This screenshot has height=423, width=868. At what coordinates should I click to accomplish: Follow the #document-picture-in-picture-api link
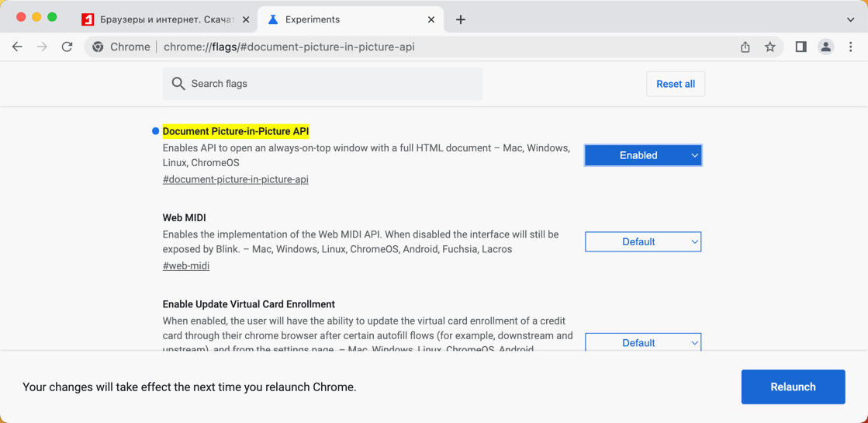[x=235, y=179]
